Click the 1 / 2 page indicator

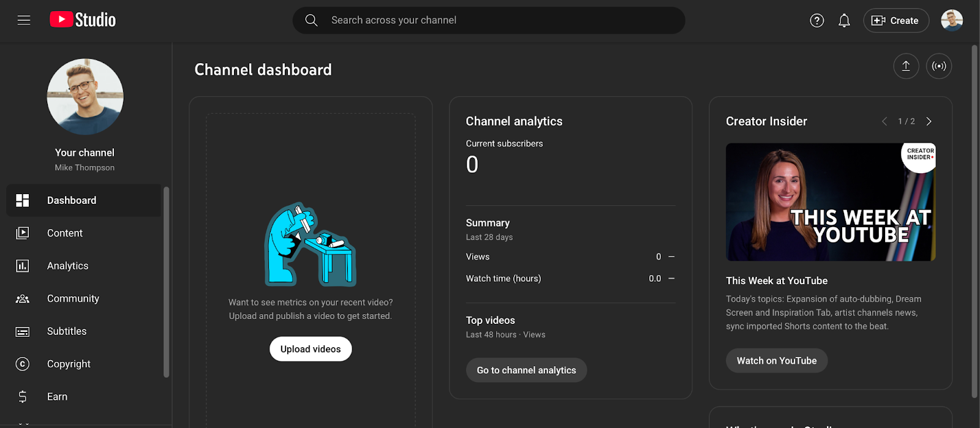coord(907,121)
